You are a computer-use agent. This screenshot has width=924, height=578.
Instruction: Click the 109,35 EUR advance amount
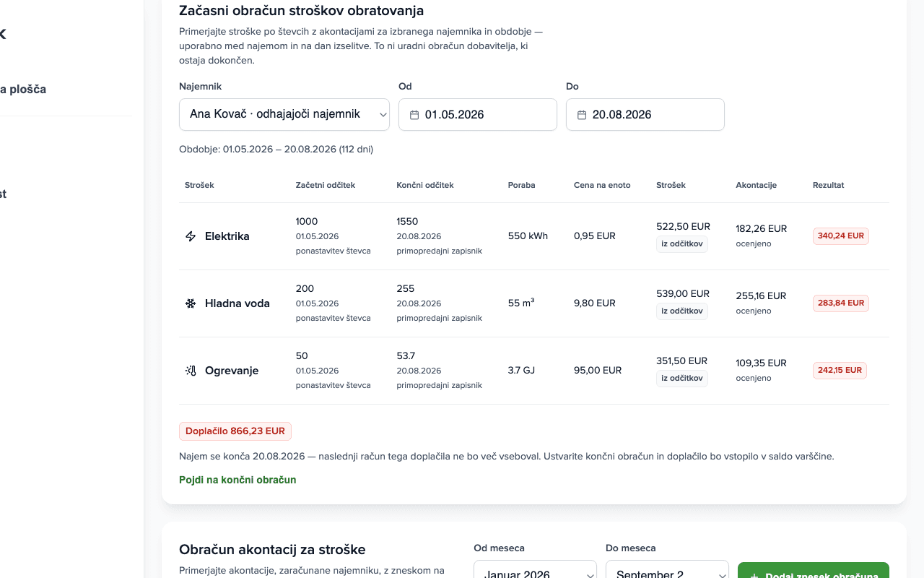click(x=761, y=363)
